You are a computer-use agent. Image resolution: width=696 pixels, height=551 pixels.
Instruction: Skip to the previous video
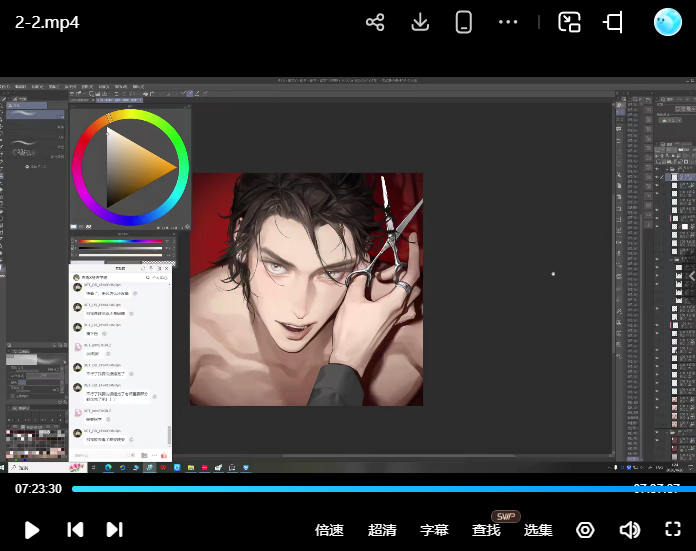click(75, 530)
